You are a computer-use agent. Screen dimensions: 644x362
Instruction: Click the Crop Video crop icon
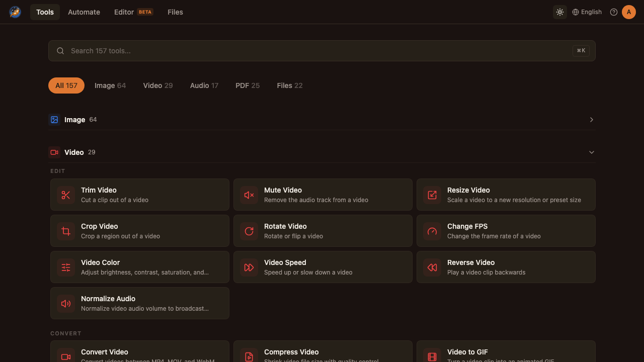coord(66,231)
